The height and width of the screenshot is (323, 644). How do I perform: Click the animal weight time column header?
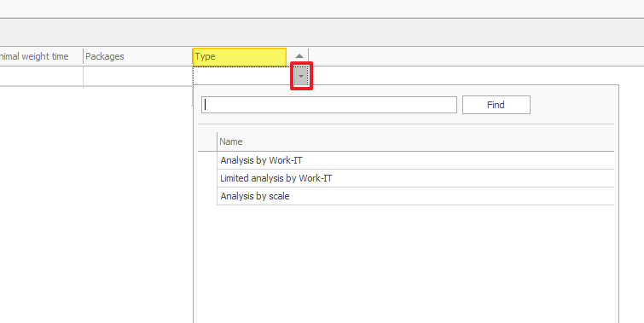coord(41,56)
